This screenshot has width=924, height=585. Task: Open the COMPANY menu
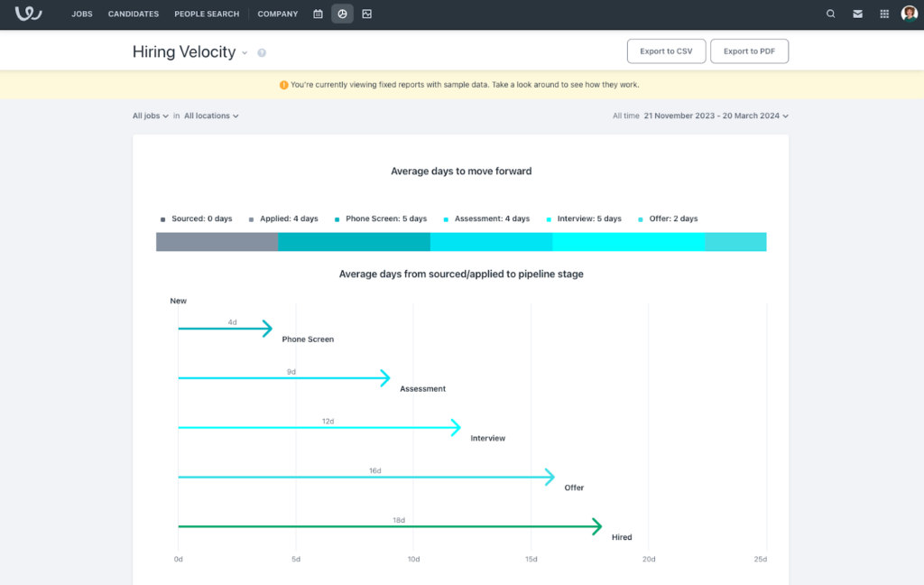[x=278, y=14]
